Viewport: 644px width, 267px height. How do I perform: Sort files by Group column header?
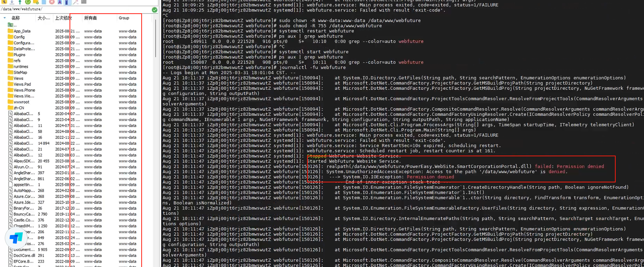point(124,18)
